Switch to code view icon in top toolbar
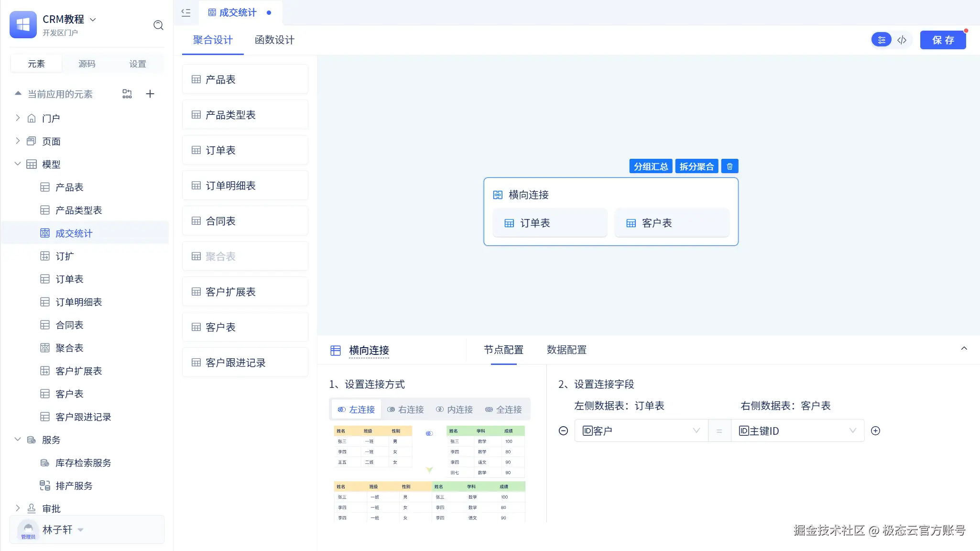The width and height of the screenshot is (980, 551). coord(902,40)
